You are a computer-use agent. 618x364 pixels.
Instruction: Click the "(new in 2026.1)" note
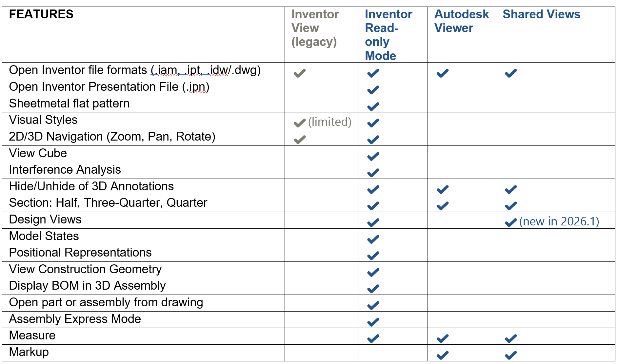point(559,221)
